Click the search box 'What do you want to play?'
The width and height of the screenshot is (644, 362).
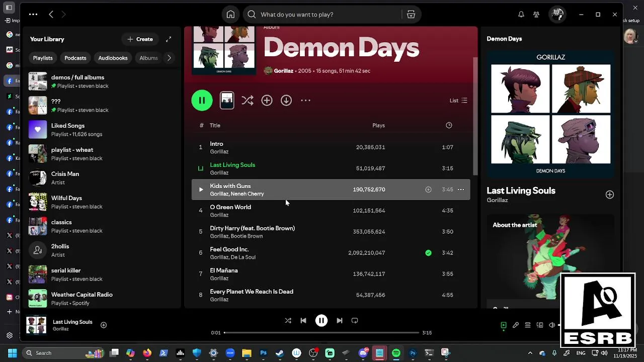[x=323, y=15]
